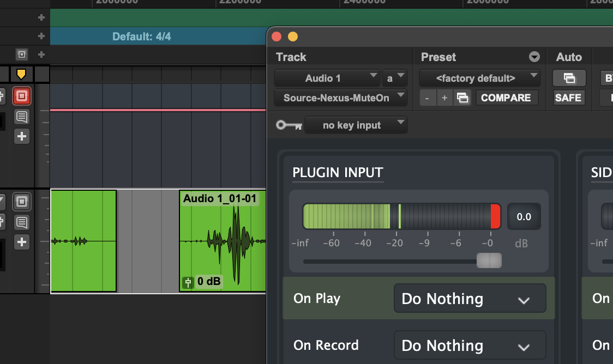Click the previous preset minus button

pos(427,98)
